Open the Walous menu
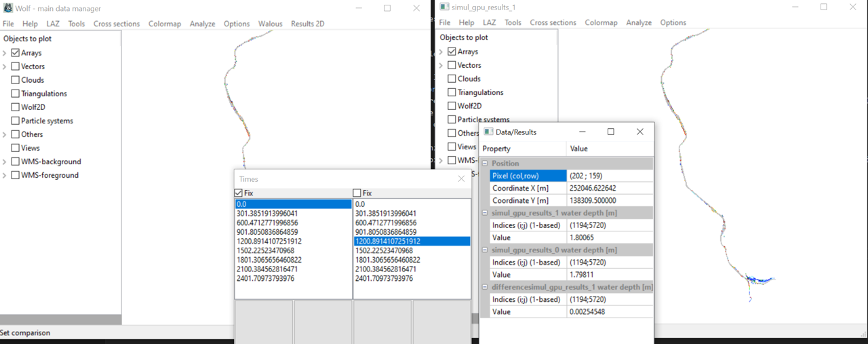The image size is (868, 344). (270, 24)
